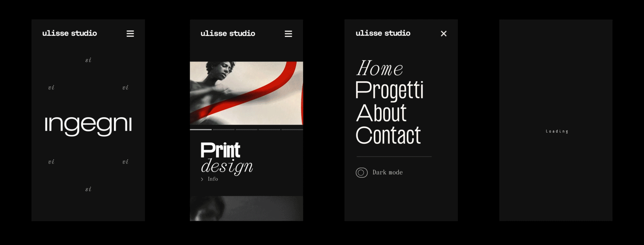This screenshot has width=644, height=245.
Task: Click the ulisse studio logo above the ribbon photo
Action: (x=228, y=34)
